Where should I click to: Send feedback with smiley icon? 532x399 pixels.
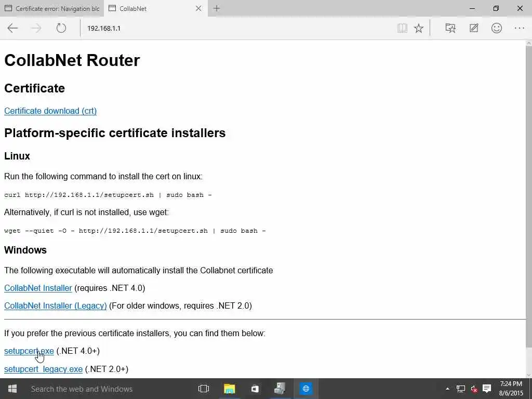coord(496,28)
